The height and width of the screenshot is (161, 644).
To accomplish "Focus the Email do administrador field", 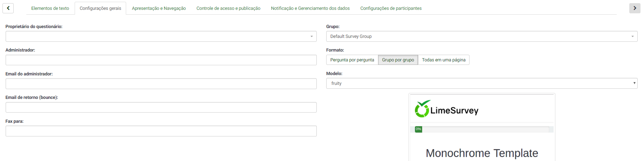I will 161,84.
